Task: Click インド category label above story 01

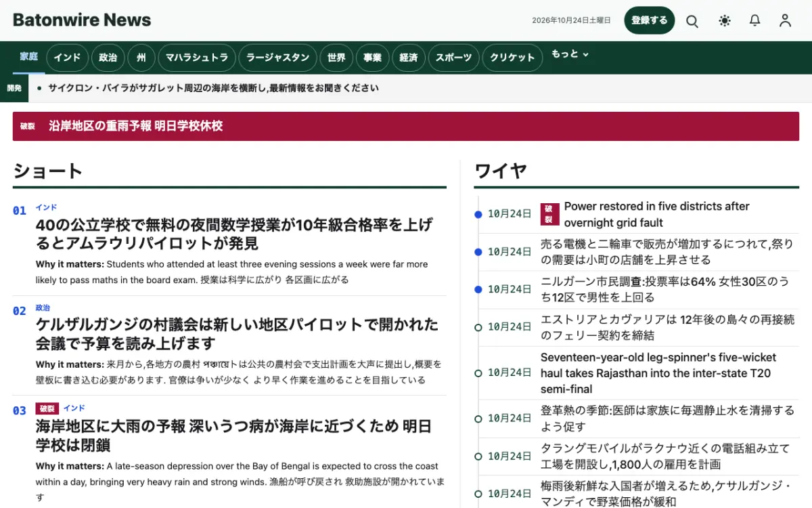Action: click(46, 207)
